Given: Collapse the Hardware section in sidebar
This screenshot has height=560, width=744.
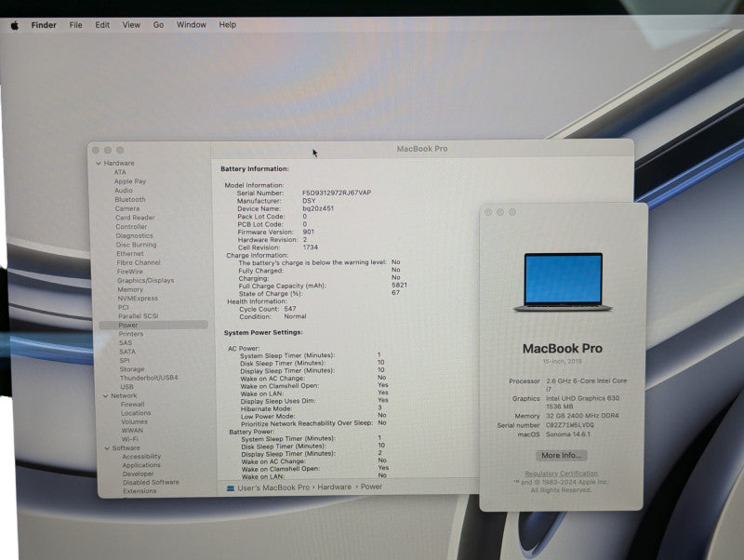Looking at the screenshot, I should 99,163.
